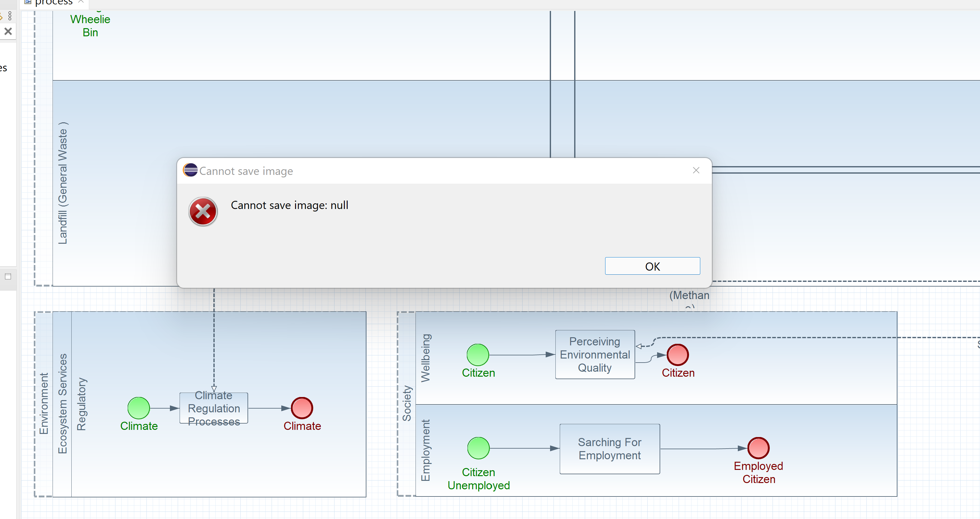980x519 pixels.
Task: Select the green Climate start event
Action: click(x=139, y=408)
